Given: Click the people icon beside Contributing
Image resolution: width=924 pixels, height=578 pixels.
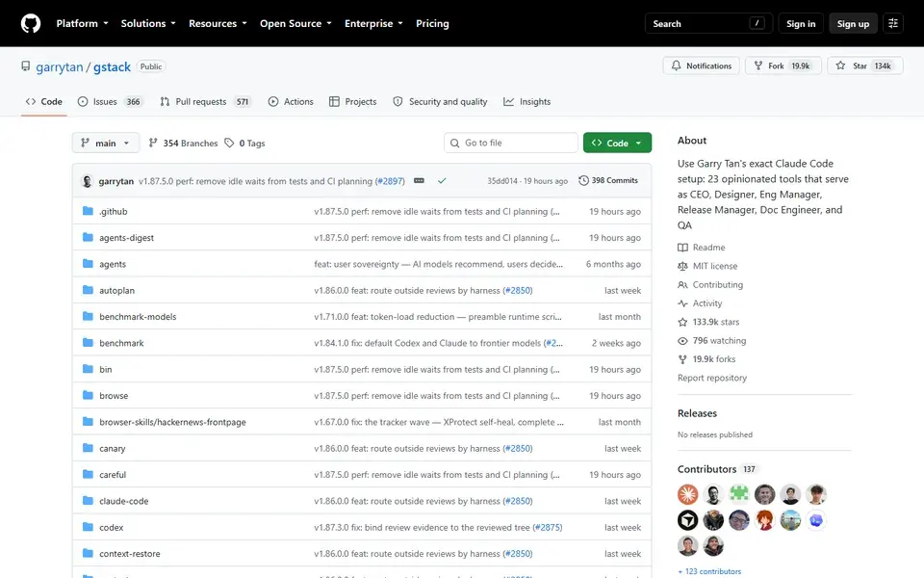Looking at the screenshot, I should click(682, 284).
